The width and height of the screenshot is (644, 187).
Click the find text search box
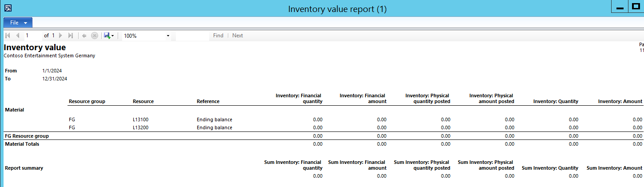(x=192, y=36)
